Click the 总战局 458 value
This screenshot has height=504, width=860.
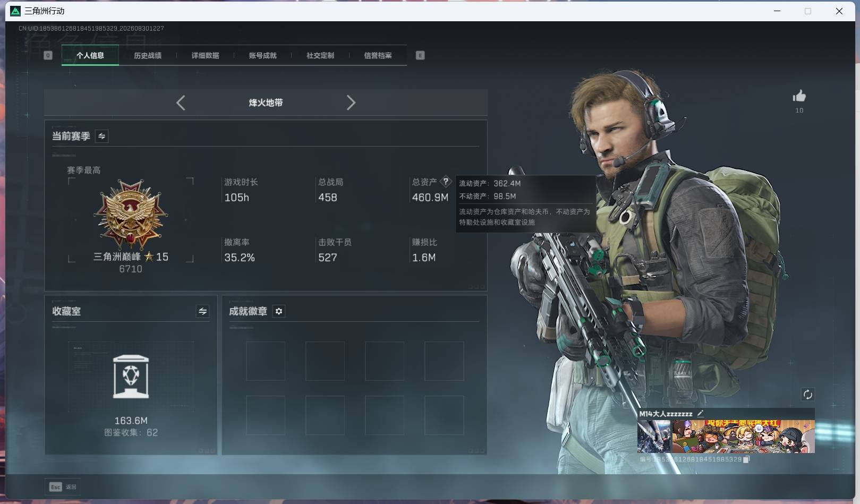tap(328, 198)
